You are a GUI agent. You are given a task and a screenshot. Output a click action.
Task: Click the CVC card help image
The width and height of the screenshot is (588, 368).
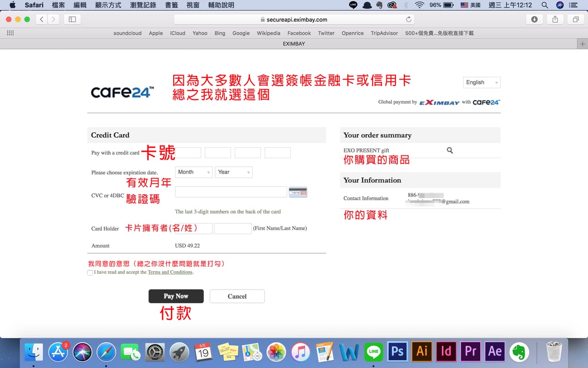(298, 192)
